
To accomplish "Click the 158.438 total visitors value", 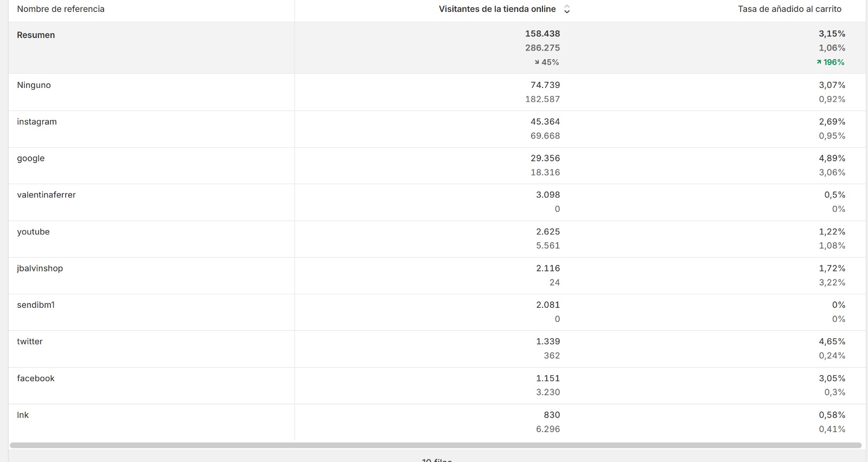I will point(542,34).
